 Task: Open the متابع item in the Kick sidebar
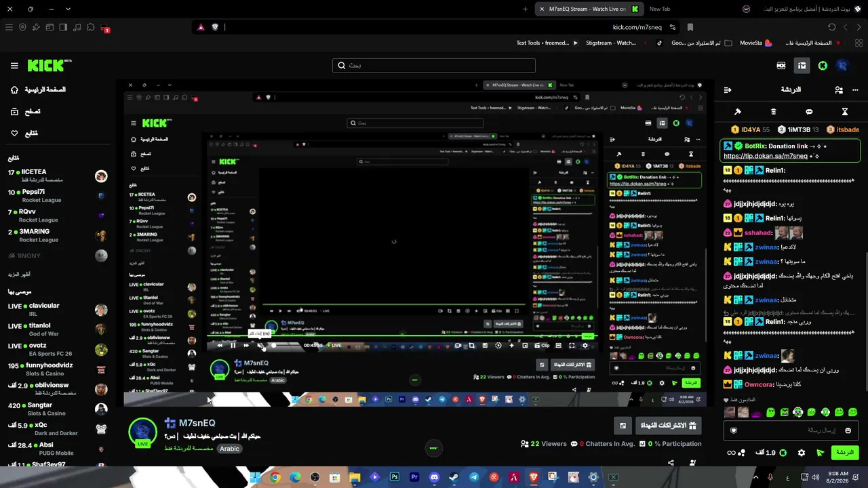click(x=24, y=134)
